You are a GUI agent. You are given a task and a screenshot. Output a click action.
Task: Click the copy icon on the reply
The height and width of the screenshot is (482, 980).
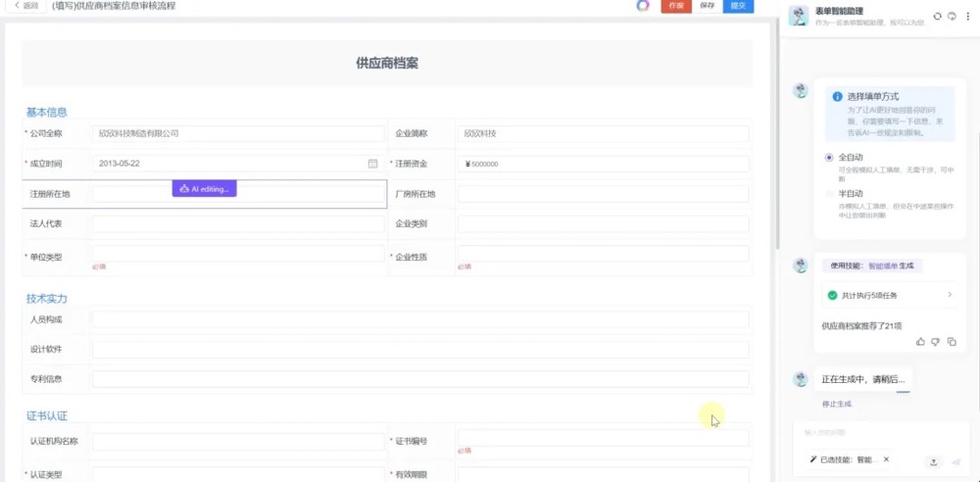952,341
